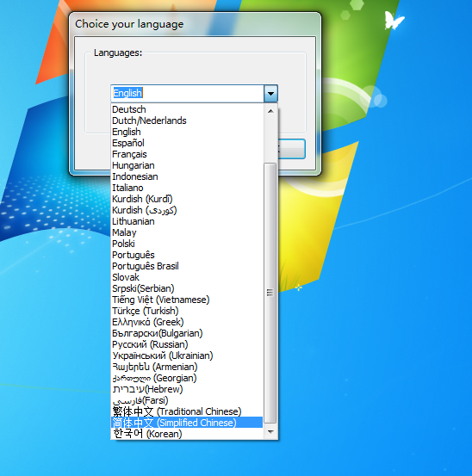Select Deutsch from the language list

(187, 109)
